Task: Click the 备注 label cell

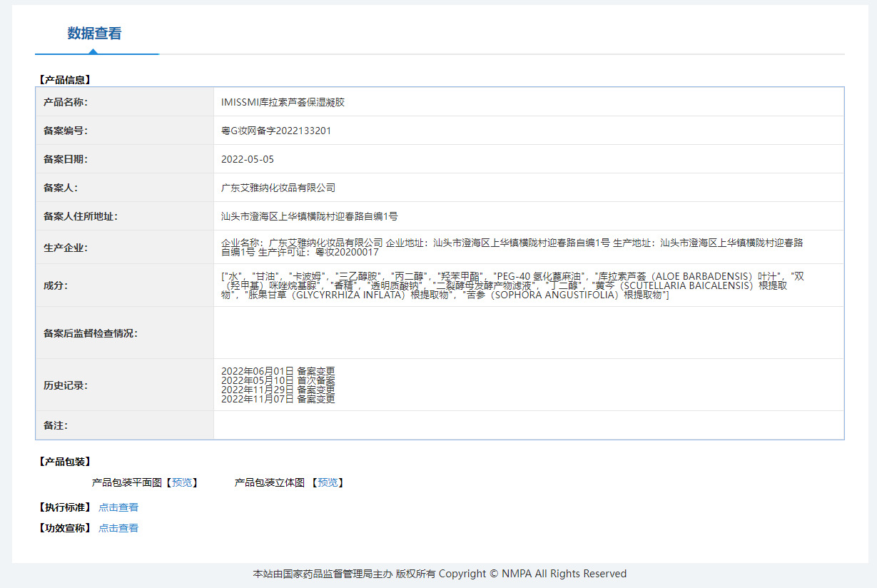Action: [125, 425]
